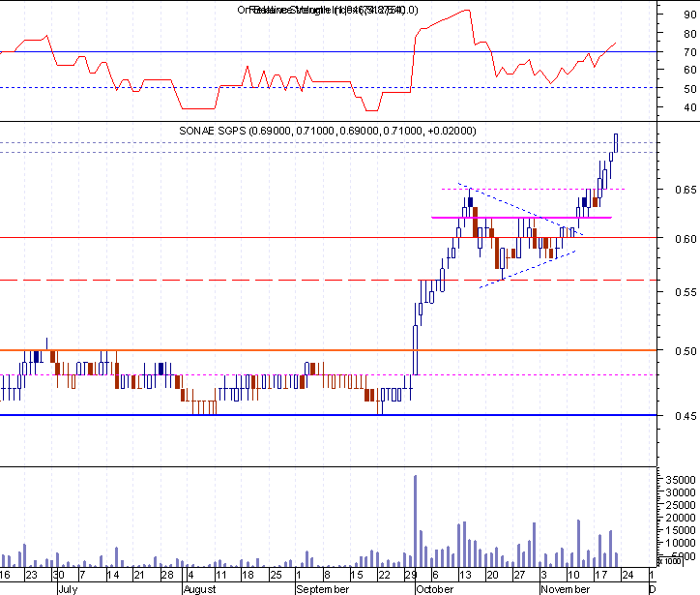Select the October month label
Screen dimensions: 700x595
(x=434, y=589)
